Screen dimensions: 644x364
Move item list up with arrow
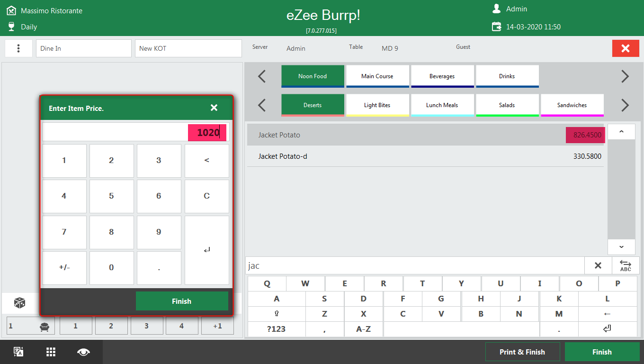(621, 132)
